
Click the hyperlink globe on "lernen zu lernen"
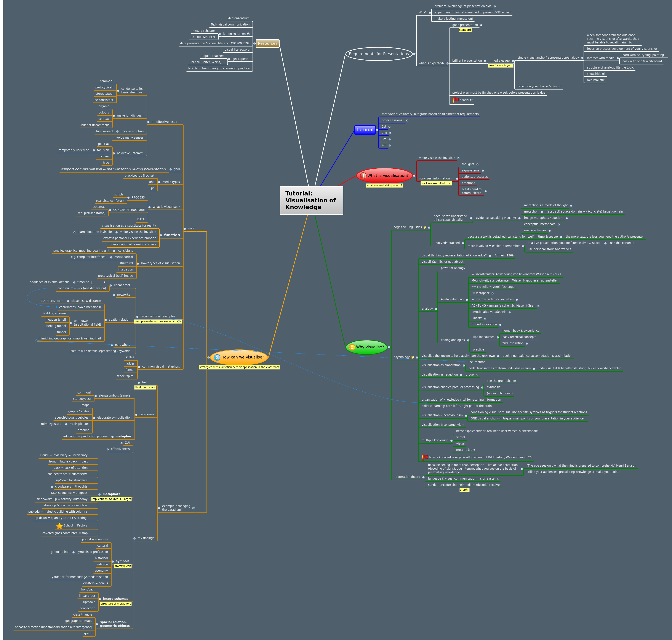249,34
